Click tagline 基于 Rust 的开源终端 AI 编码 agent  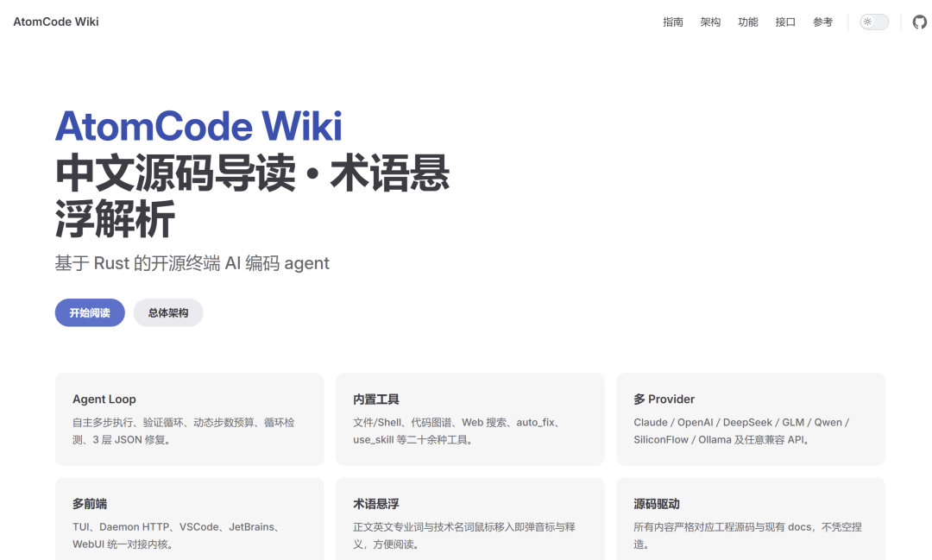(192, 263)
